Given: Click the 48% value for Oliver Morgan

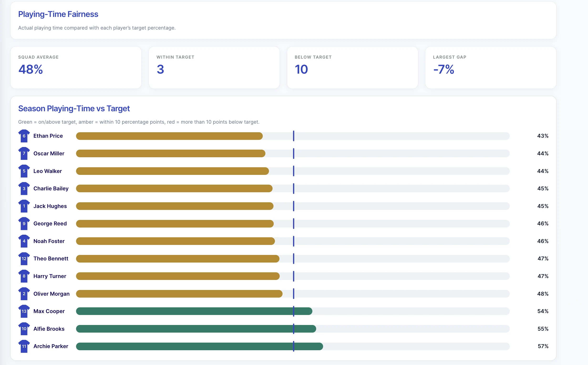Looking at the screenshot, I should click(543, 294).
